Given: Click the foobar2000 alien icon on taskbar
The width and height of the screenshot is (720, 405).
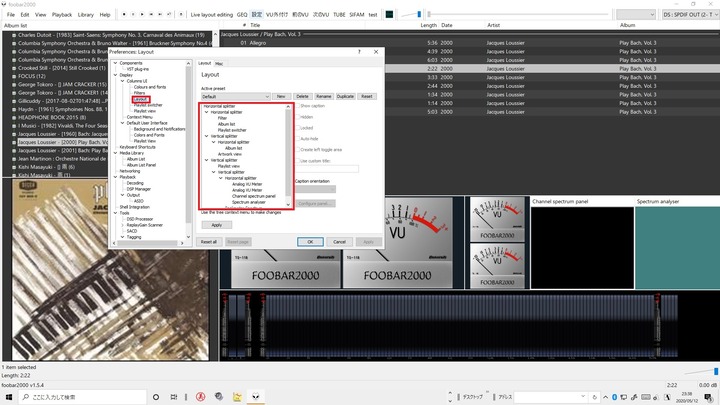Looking at the screenshot, I should (256, 397).
